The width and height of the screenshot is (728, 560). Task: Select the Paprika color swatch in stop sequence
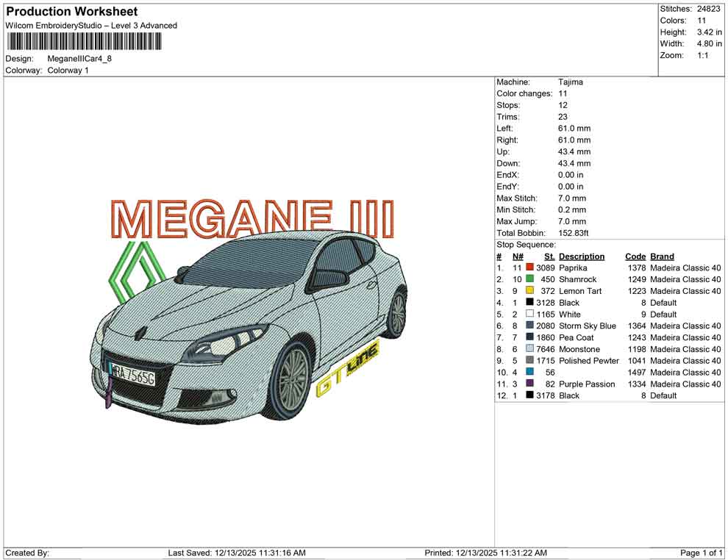click(529, 268)
